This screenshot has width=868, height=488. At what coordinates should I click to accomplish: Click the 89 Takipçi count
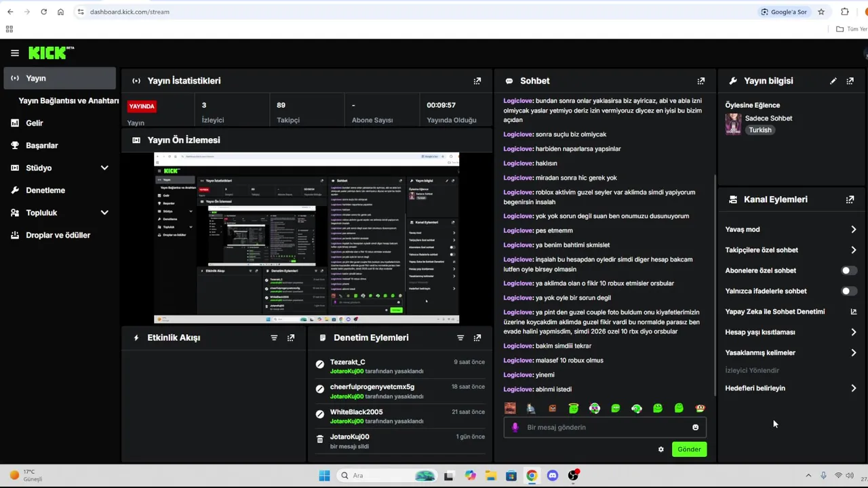point(281,105)
